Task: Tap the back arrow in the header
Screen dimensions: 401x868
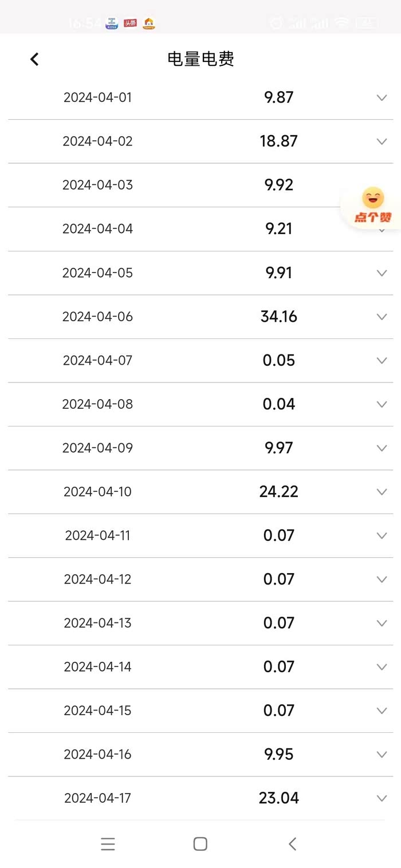Action: pos(34,59)
